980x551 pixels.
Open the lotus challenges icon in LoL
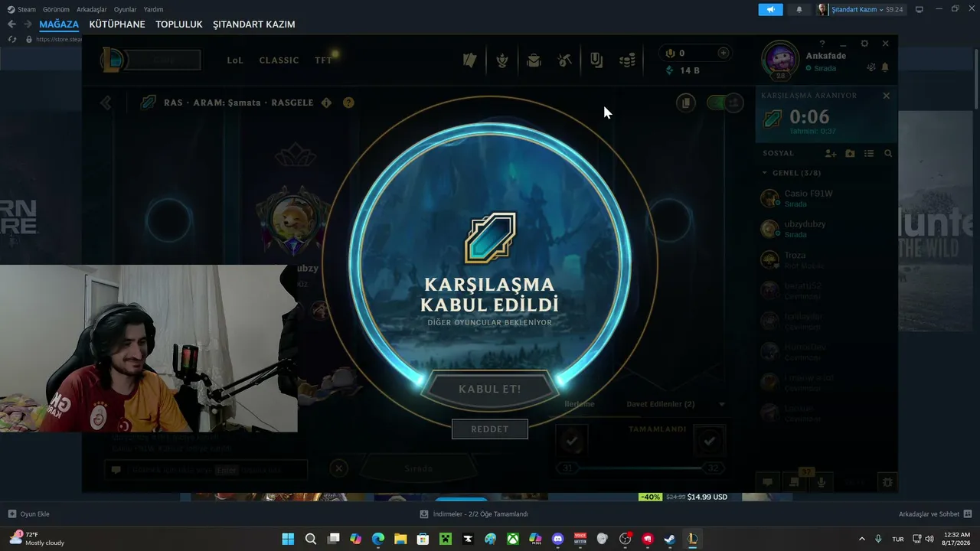(x=502, y=60)
